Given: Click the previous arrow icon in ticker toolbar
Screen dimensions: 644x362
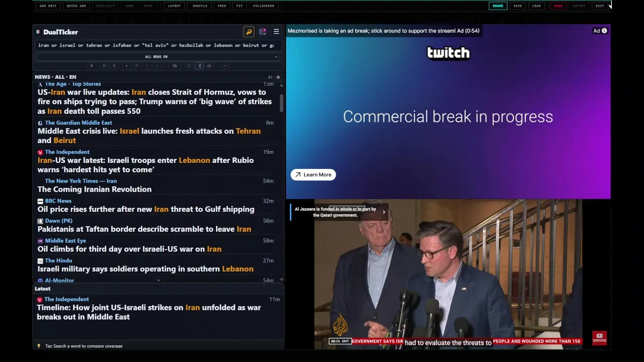Looking at the screenshot, I should 146,66.
